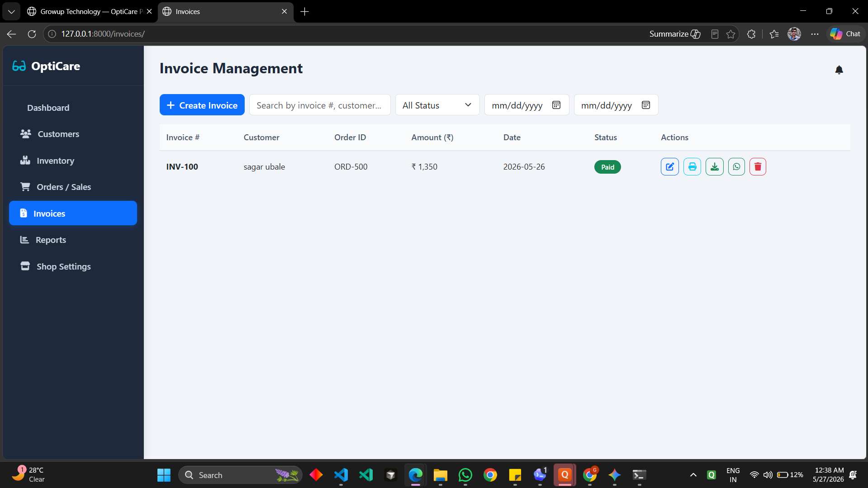Open File Explorer from taskbar
This screenshot has height=488, width=868.
(440, 475)
